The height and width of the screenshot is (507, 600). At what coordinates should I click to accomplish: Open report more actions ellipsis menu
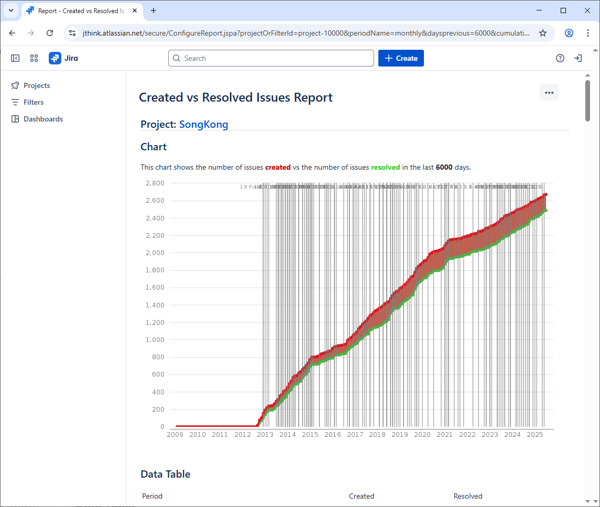click(x=549, y=93)
